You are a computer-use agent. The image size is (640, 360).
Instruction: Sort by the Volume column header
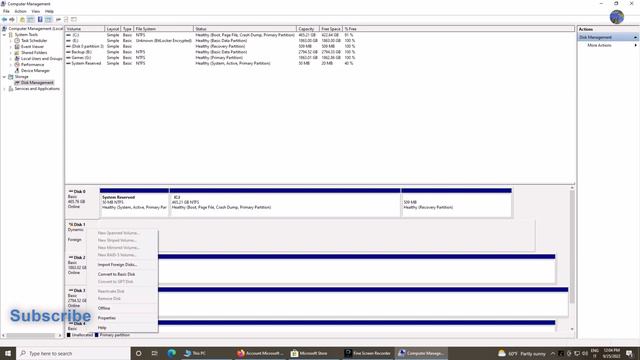[84, 29]
